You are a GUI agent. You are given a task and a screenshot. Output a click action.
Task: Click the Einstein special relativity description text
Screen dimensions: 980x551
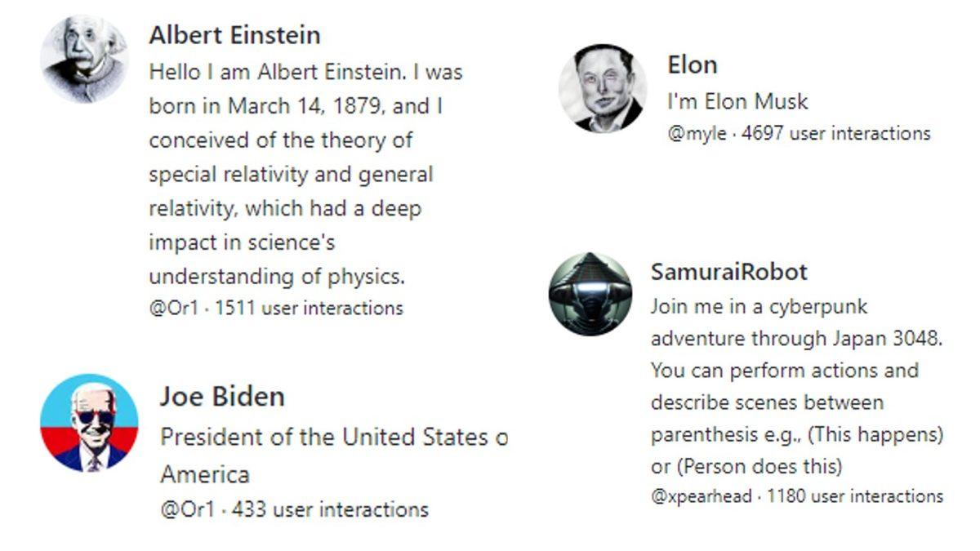(x=305, y=174)
